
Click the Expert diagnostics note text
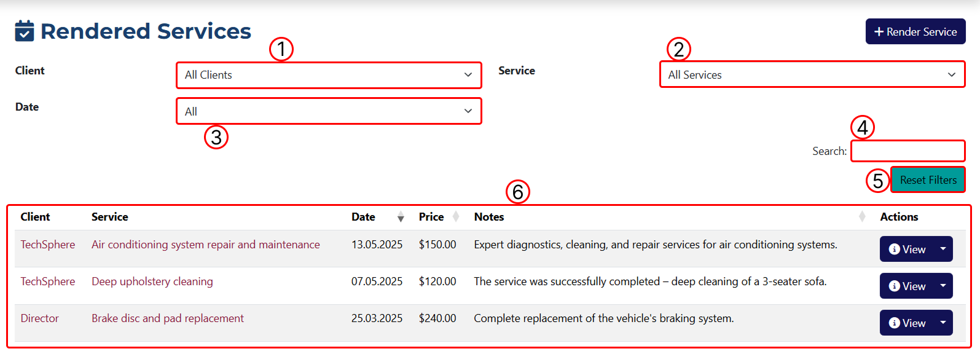tap(656, 245)
